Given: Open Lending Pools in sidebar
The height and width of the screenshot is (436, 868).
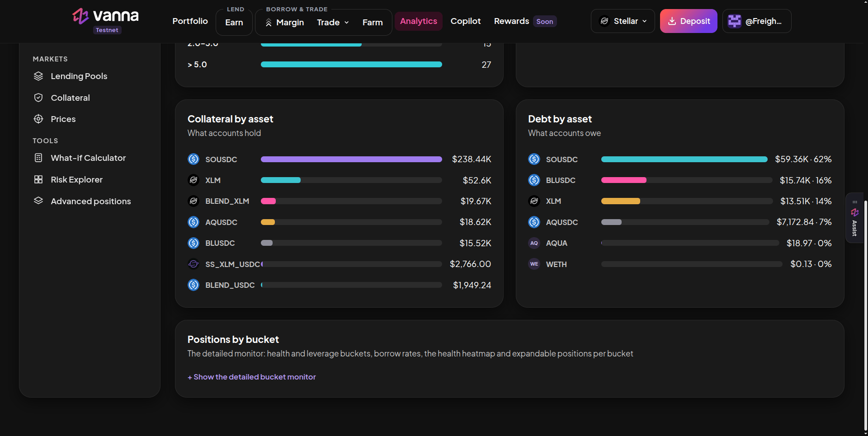Looking at the screenshot, I should coord(79,76).
